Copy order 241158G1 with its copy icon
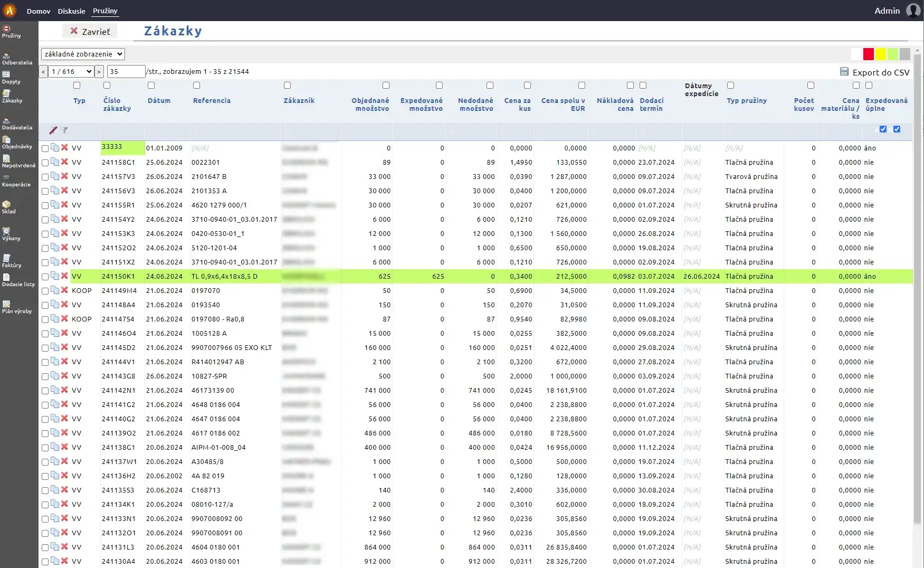The image size is (924, 568). pyautogui.click(x=55, y=162)
